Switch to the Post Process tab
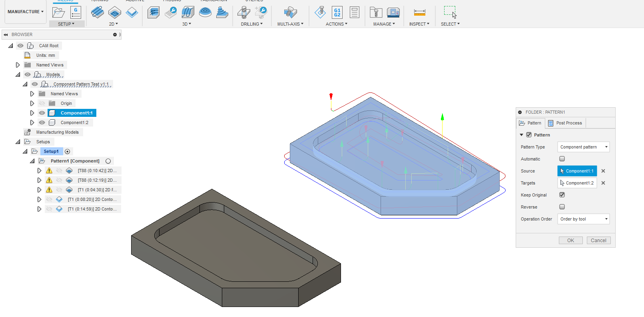 tap(565, 123)
